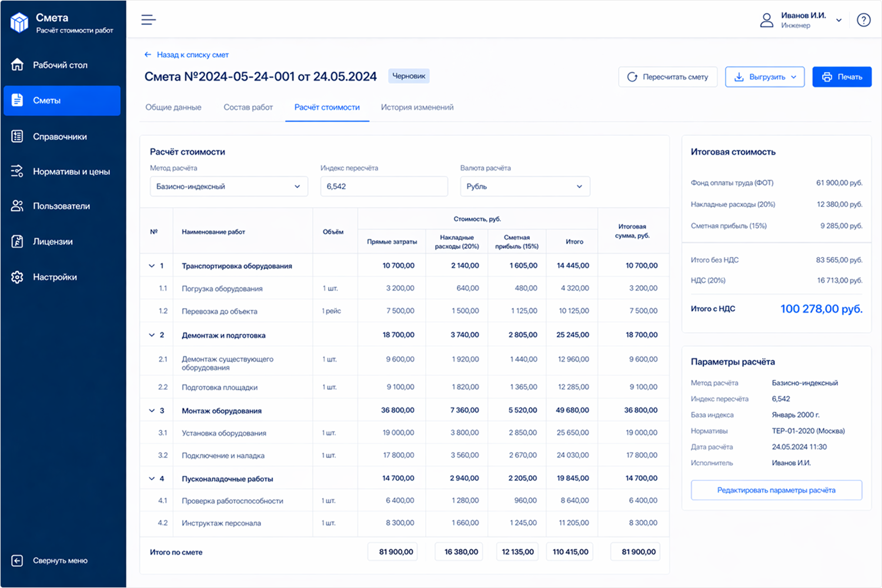Open the История изменений tab
Screen dimensions: 882x588
point(417,108)
